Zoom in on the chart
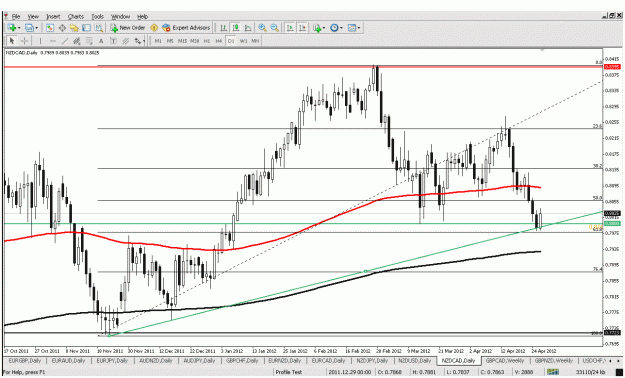The image size is (625, 378). [262, 28]
